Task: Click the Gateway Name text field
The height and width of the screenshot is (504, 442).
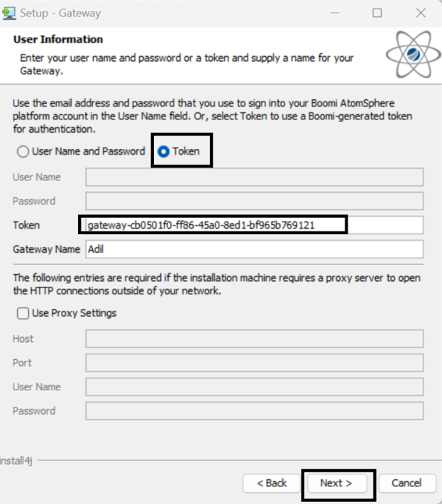Action: [254, 249]
